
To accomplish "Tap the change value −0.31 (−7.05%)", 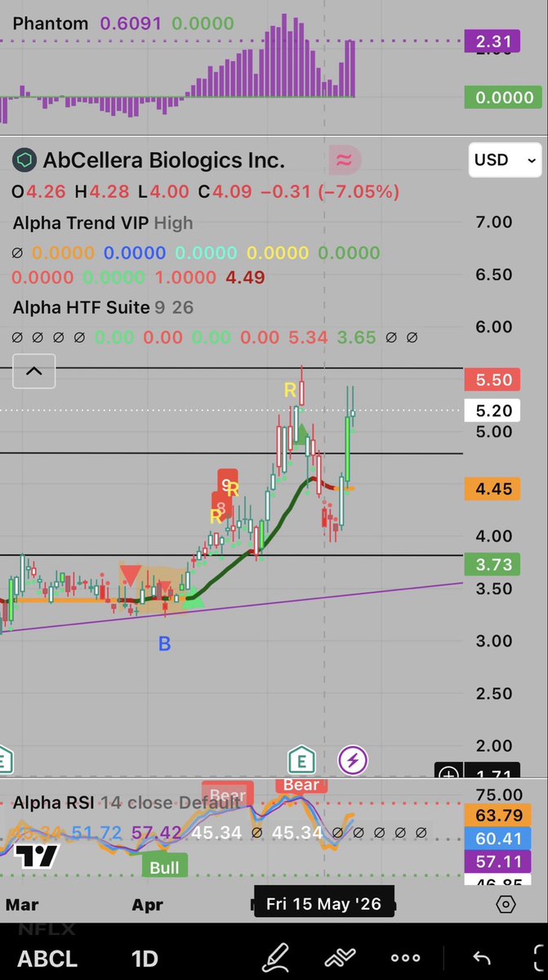I will tap(329, 191).
